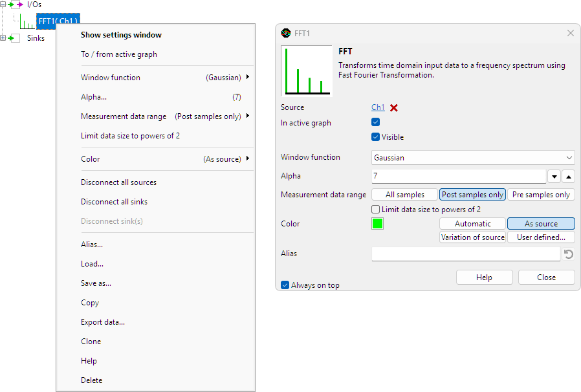Viewport: 581px width, 392px height.
Task: Decrease Alpha with the down arrow
Action: 554,177
